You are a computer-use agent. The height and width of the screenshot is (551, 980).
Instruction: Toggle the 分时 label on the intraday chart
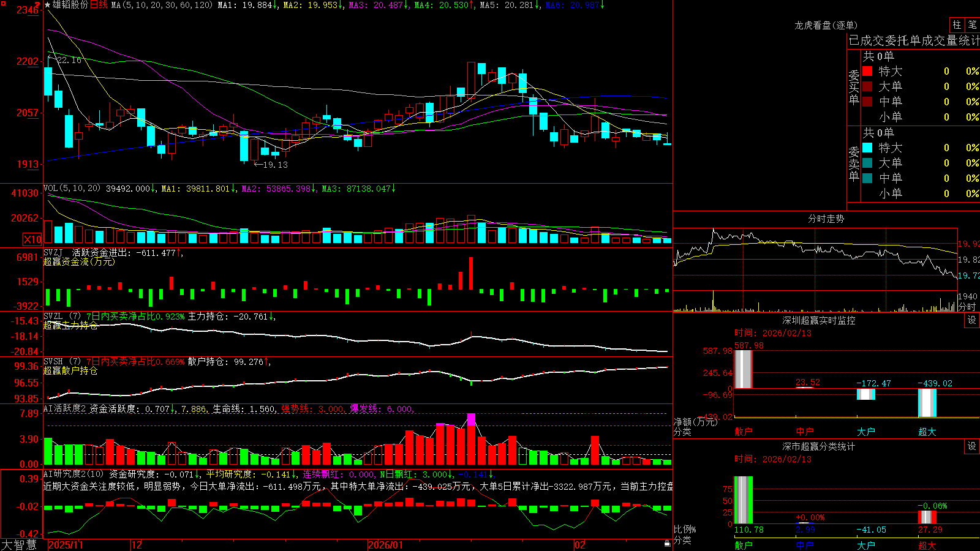967,307
